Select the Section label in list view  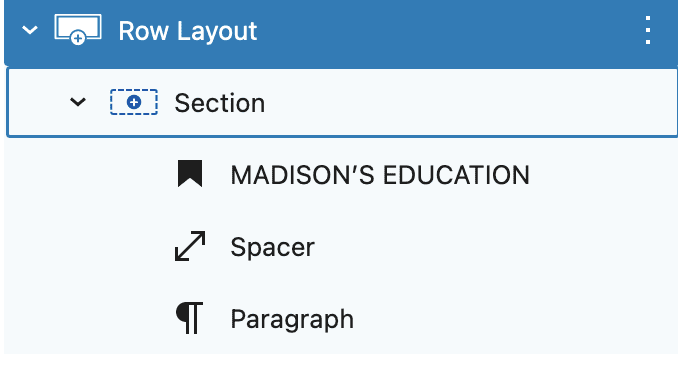click(220, 103)
